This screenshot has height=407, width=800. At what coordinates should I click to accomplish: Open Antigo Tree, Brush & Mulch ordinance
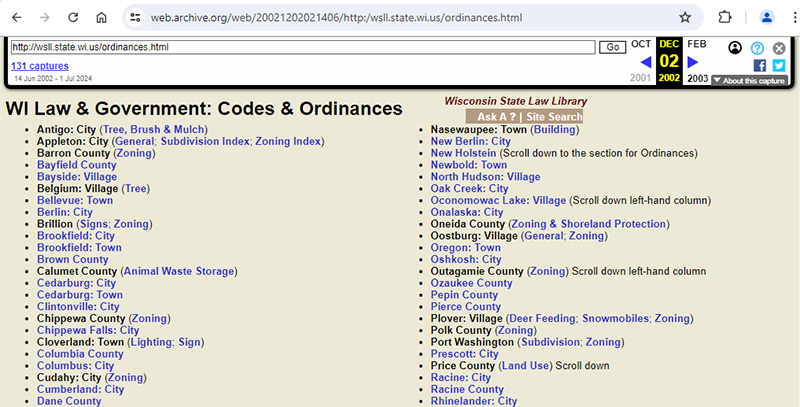pos(154,130)
